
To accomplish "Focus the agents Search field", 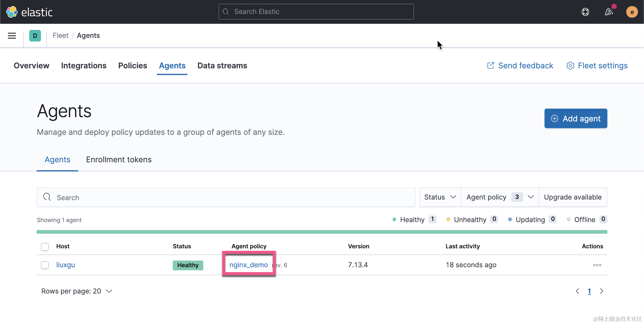I will pyautogui.click(x=226, y=197).
